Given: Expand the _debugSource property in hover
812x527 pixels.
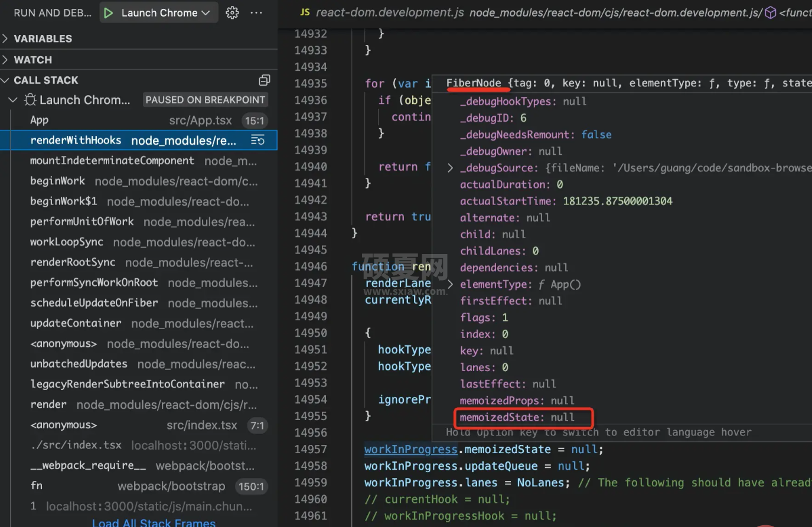Looking at the screenshot, I should click(x=450, y=168).
